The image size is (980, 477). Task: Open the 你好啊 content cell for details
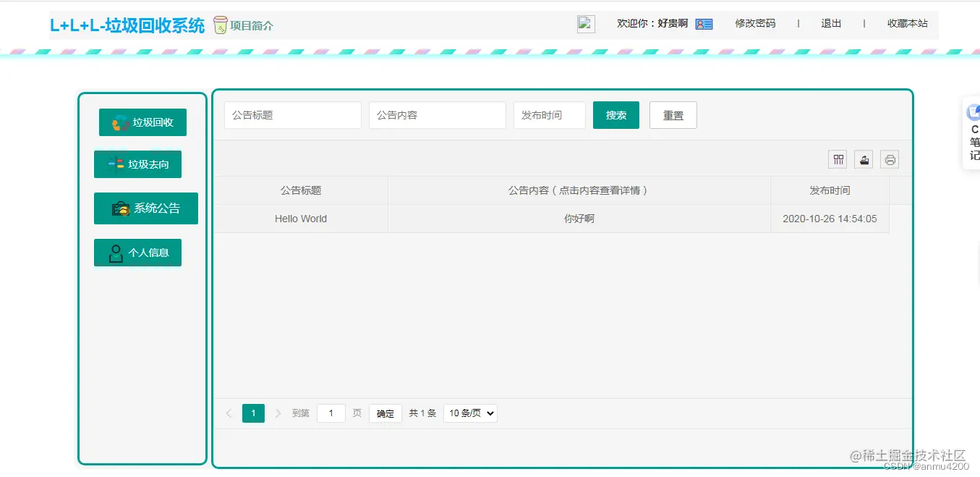coord(579,219)
